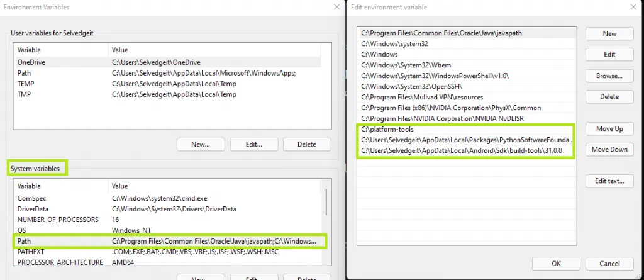Click New button in Edit environment variable

pyautogui.click(x=609, y=34)
